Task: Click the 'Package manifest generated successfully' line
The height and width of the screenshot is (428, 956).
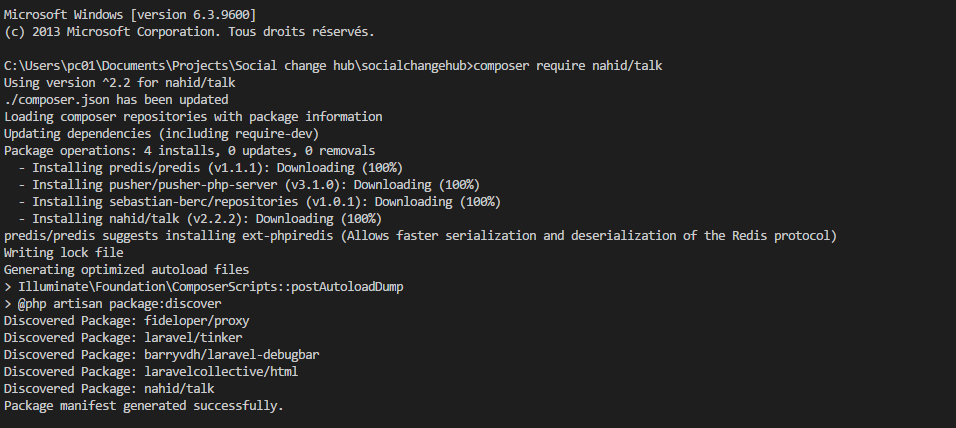Action: pyautogui.click(x=144, y=405)
